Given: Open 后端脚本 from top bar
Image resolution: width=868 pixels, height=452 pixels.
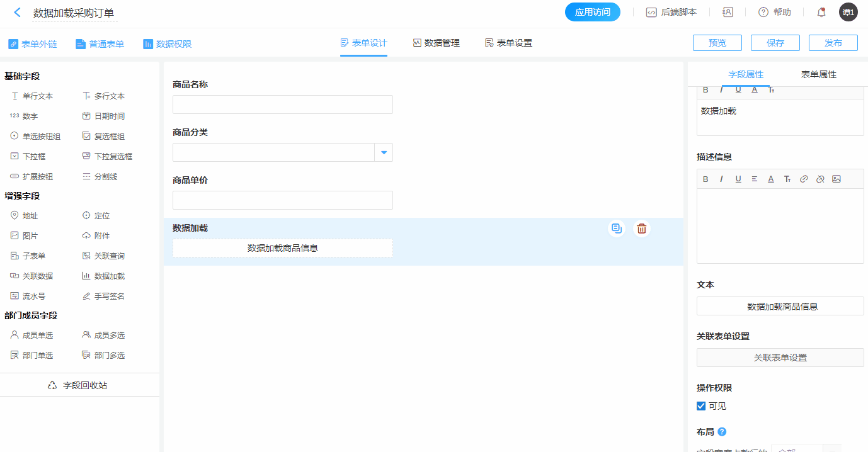Looking at the screenshot, I should [x=671, y=13].
